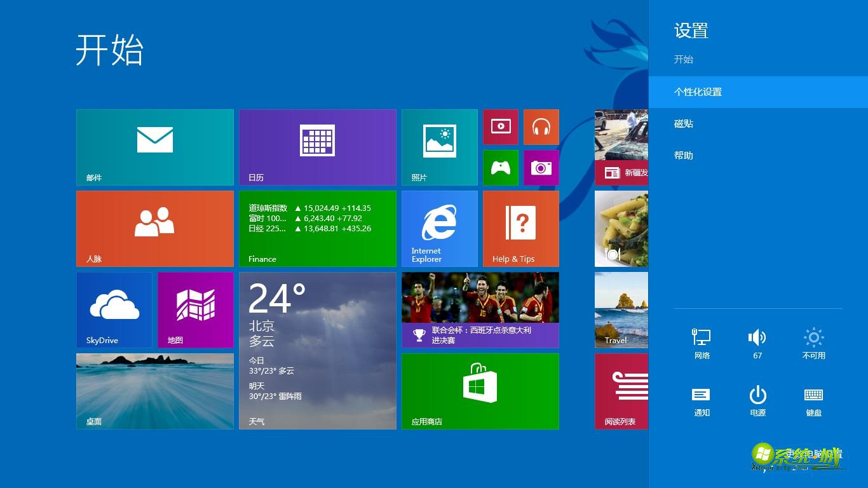This screenshot has height=488, width=868.
Task: Click 开始 under the 设置 heading
Action: point(683,59)
